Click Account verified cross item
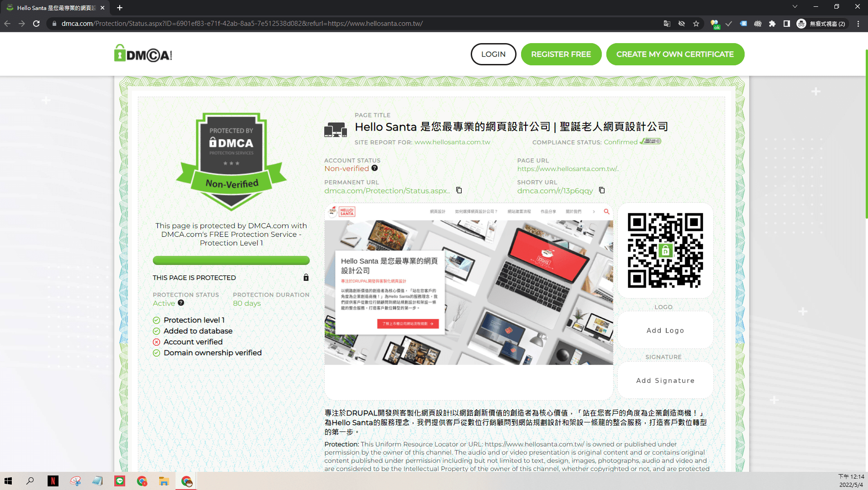 point(188,342)
